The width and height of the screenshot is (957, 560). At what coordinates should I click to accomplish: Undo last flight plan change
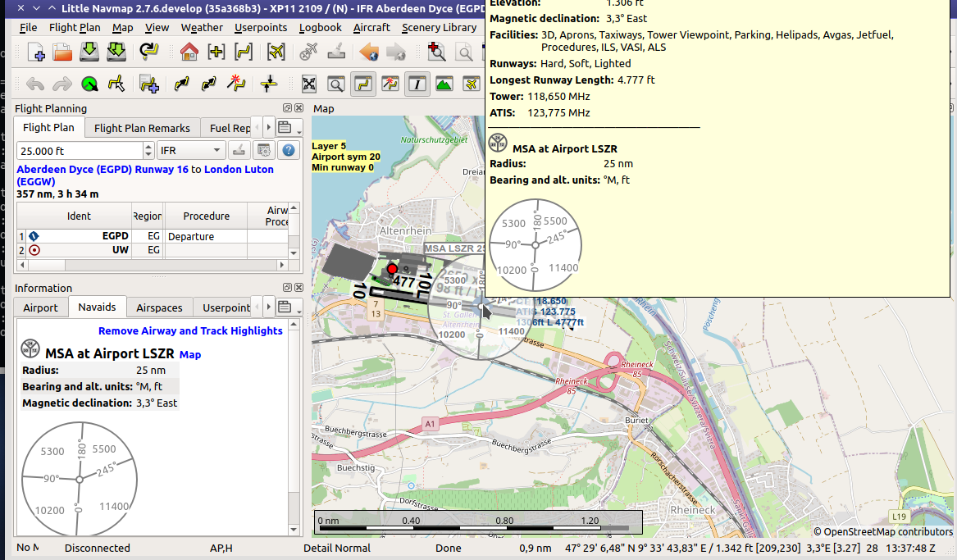pos(35,84)
